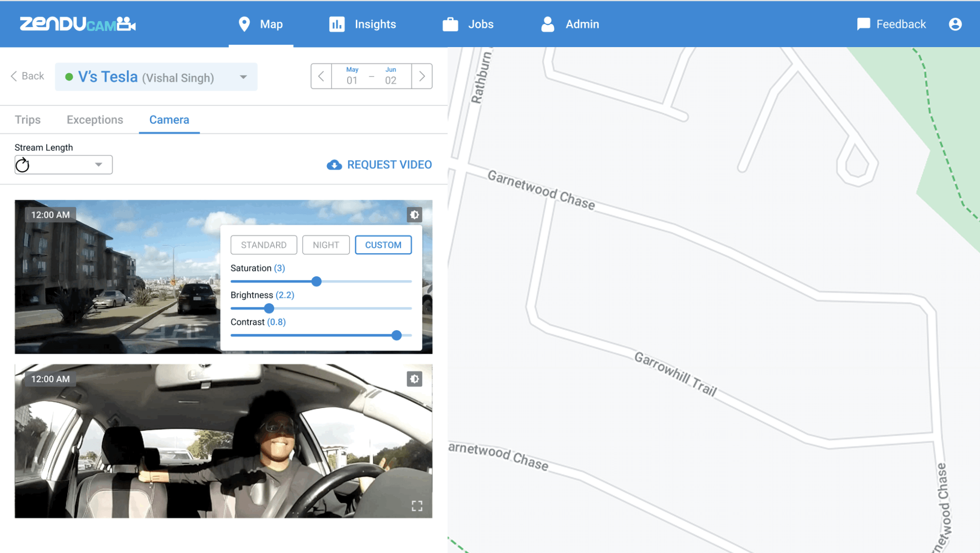980x553 pixels.
Task: Go back with the Back link
Action: click(27, 76)
